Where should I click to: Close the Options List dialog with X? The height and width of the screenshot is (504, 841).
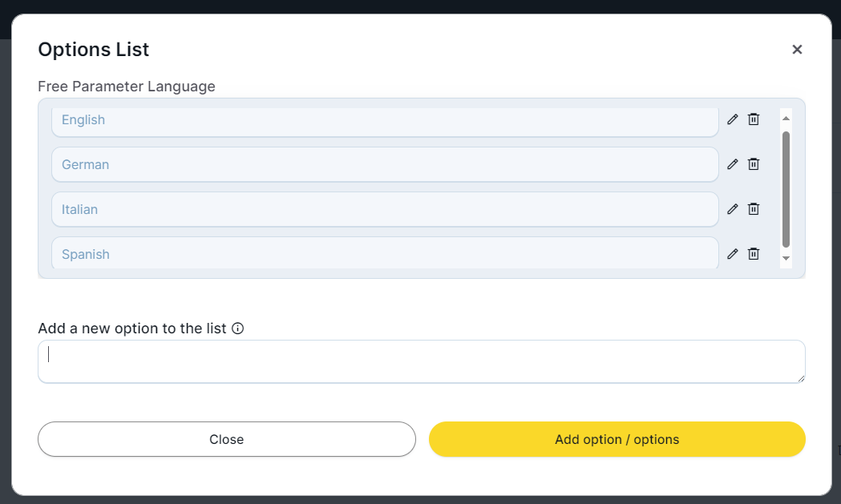[797, 50]
